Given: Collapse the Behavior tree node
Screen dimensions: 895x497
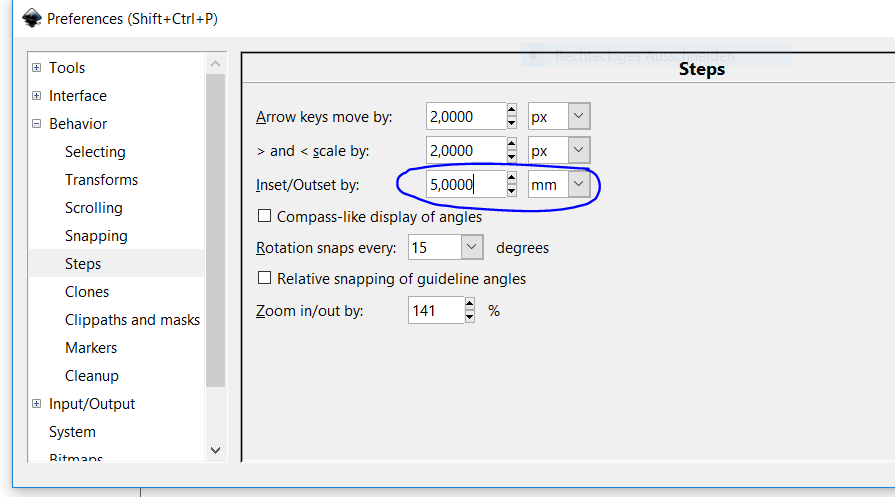Looking at the screenshot, I should tap(37, 123).
